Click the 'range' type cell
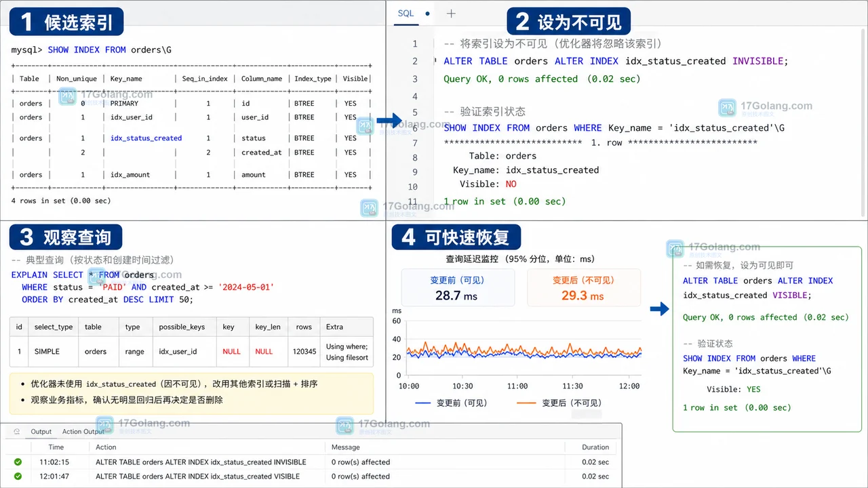Image resolution: width=868 pixels, height=488 pixels. [x=134, y=352]
